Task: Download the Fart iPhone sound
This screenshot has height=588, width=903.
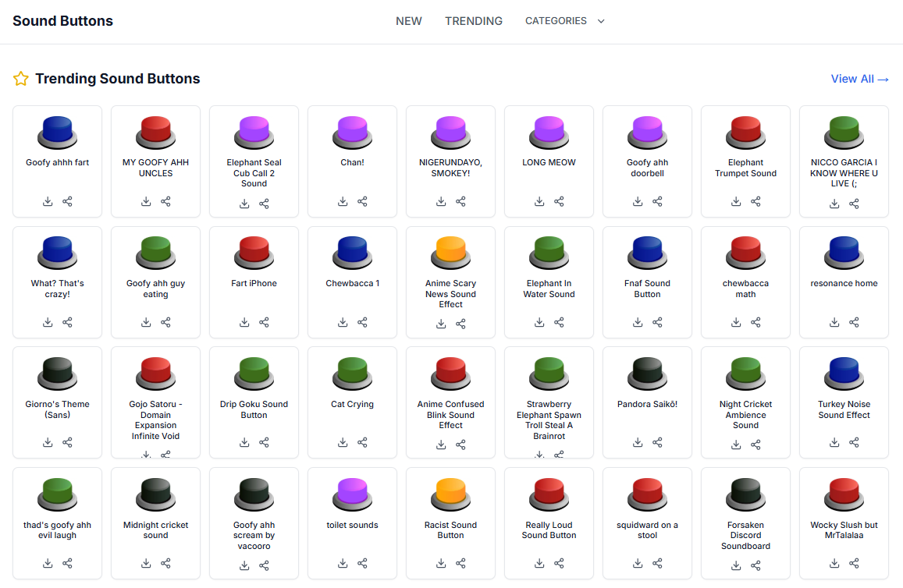Action: click(244, 322)
